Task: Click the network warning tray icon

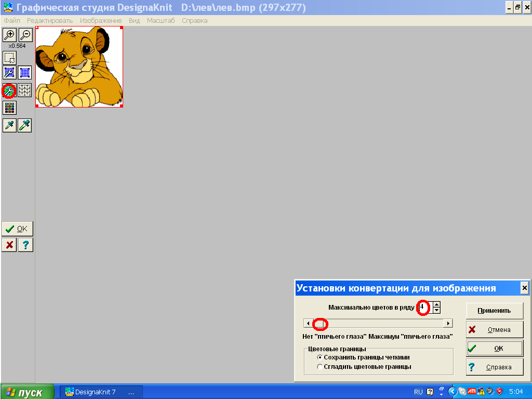Action: point(481,392)
